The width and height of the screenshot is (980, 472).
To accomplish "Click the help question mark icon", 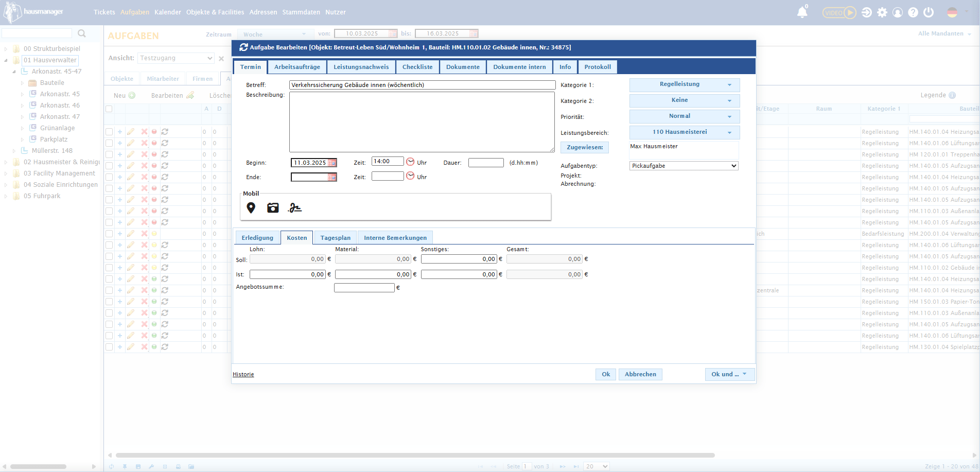I will click(913, 12).
